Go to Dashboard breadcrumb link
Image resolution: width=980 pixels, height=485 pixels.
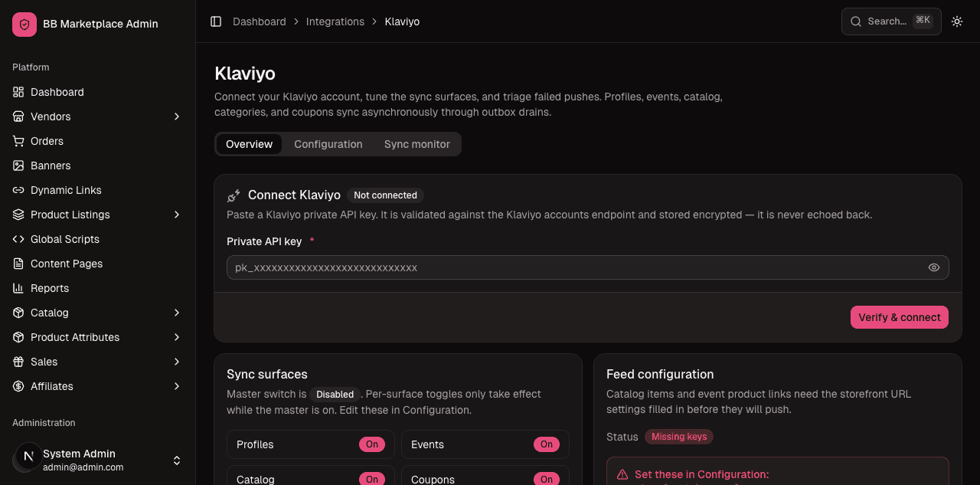pos(260,21)
